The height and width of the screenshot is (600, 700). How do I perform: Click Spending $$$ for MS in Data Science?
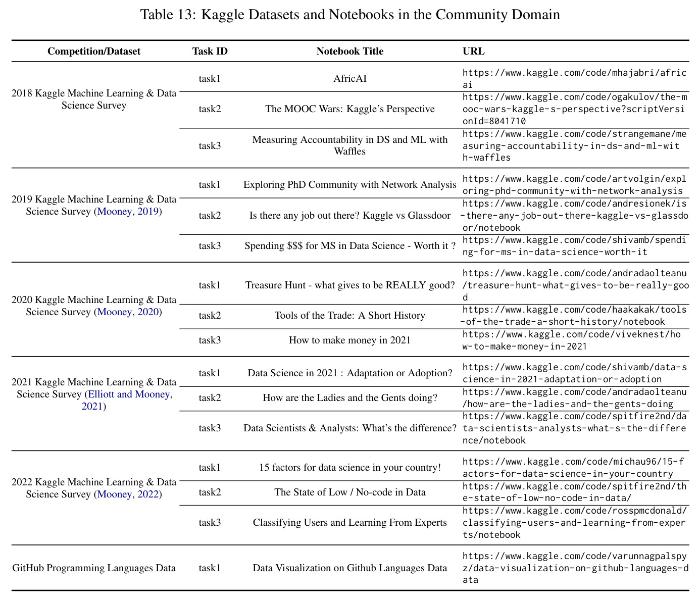[350, 246]
